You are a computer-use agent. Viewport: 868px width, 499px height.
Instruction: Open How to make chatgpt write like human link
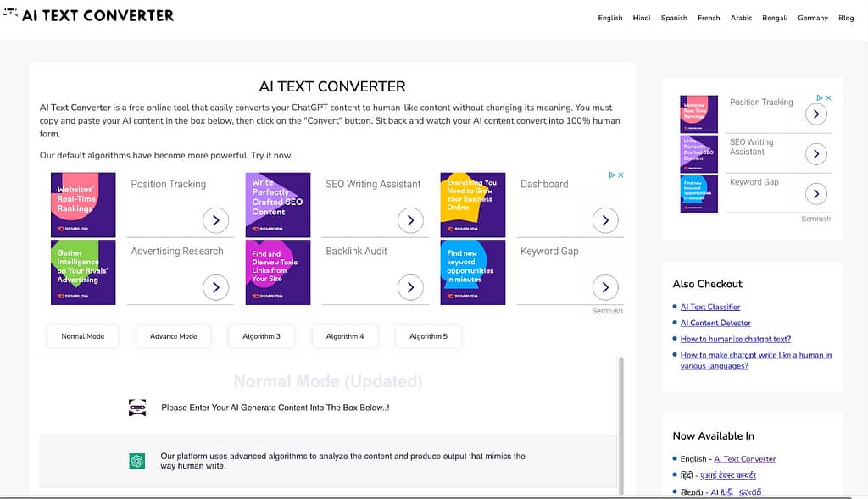pyautogui.click(x=755, y=360)
